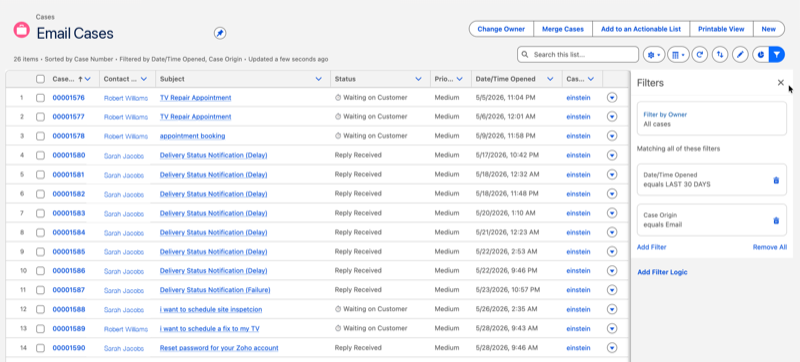
Task: Open row actions for case 00001582
Action: click(612, 194)
